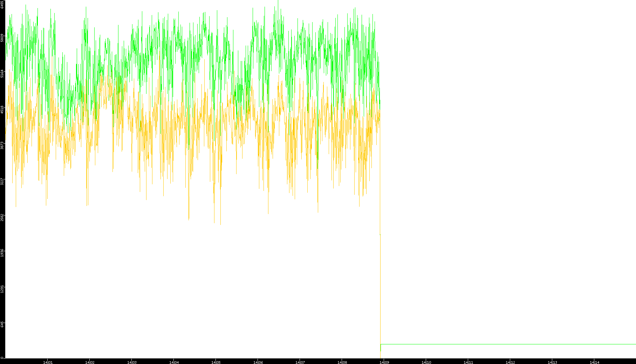Click the 3873 value tick label
The width and height of the screenshot is (636, 364).
click(2, 145)
